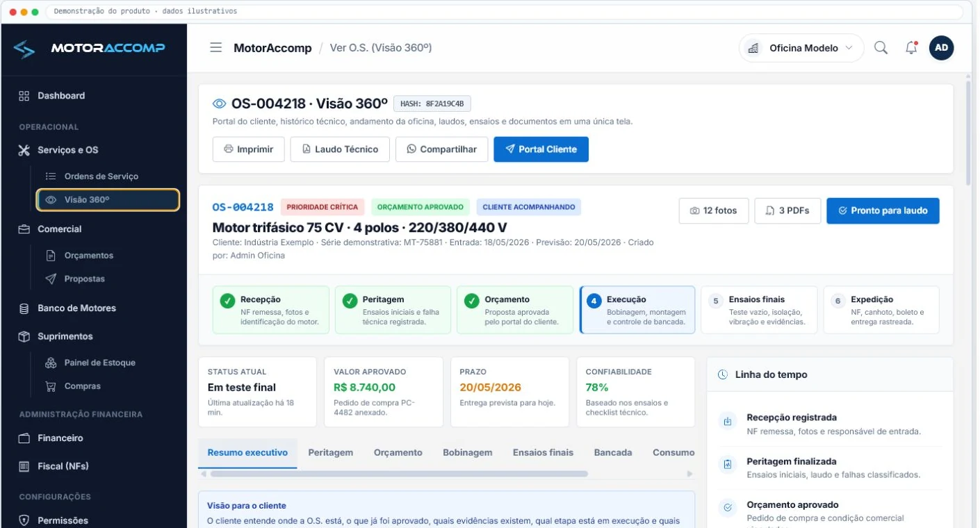
Task: Open notifications bell icon
Action: [x=911, y=48]
